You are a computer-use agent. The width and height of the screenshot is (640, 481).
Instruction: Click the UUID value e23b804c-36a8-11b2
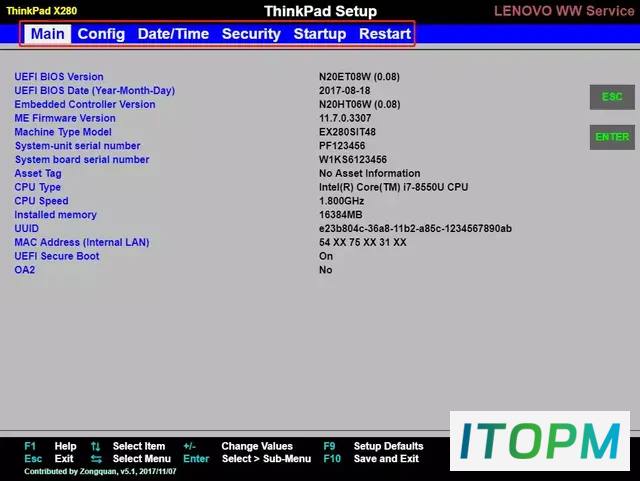pyautogui.click(x=415, y=229)
